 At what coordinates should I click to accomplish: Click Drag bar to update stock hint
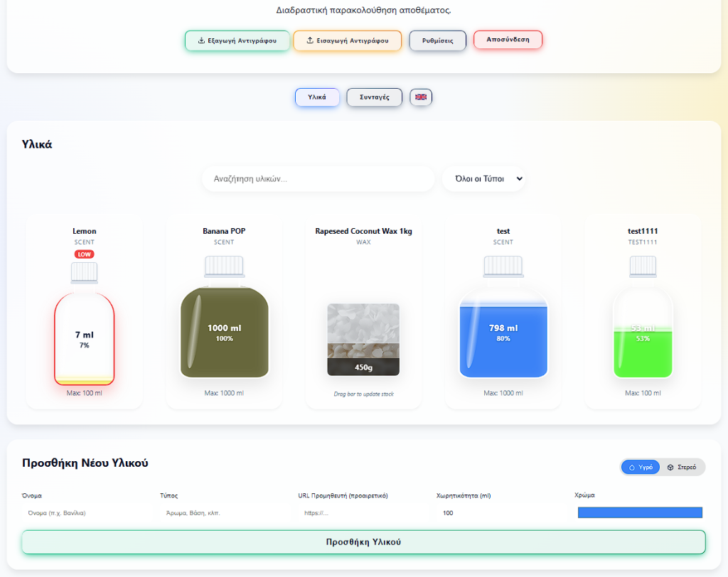tap(363, 394)
